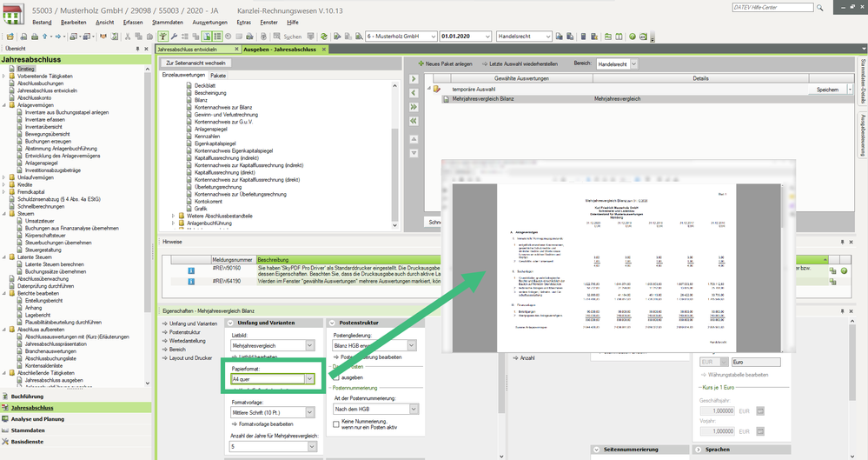The image size is (868, 460).
Task: Select Buchführung in navigation pane
Action: click(27, 397)
